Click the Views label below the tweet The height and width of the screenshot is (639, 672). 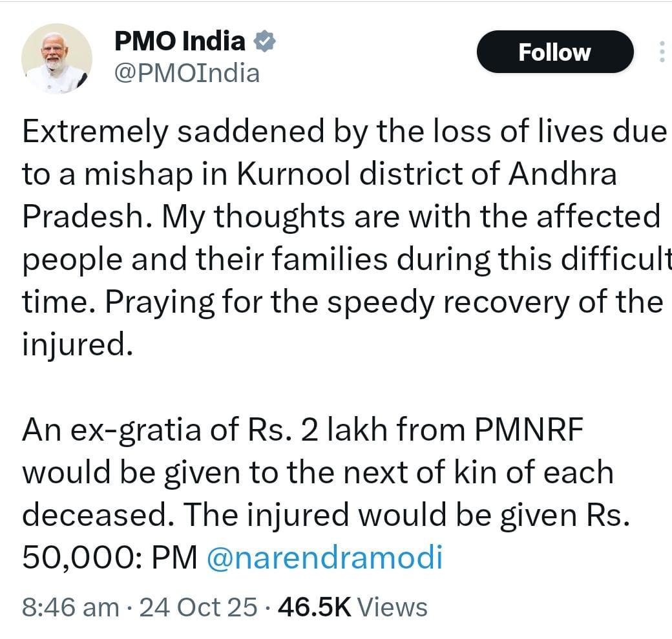[392, 607]
